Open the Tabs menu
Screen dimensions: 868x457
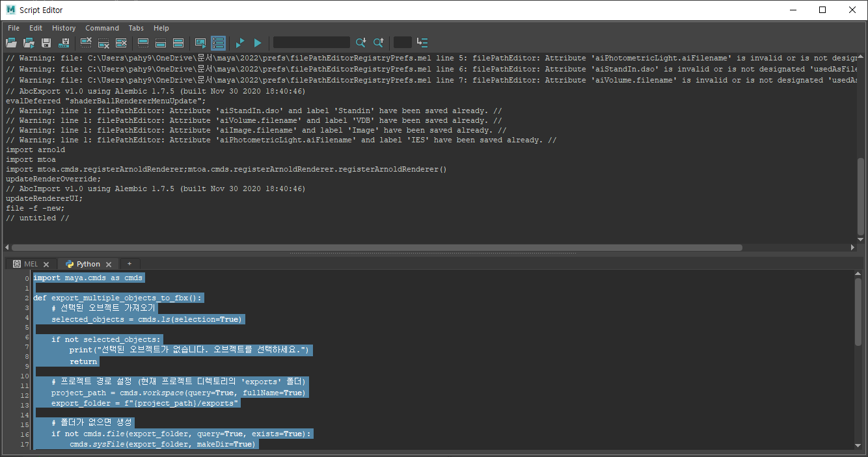point(136,28)
